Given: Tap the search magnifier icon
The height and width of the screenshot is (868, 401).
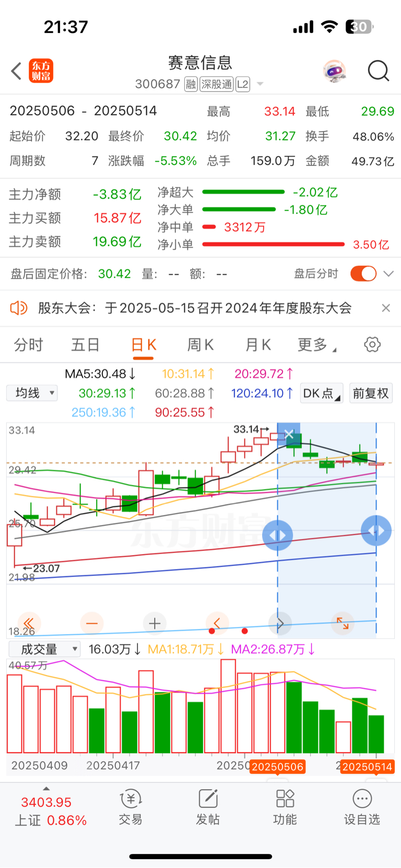Looking at the screenshot, I should (x=379, y=71).
